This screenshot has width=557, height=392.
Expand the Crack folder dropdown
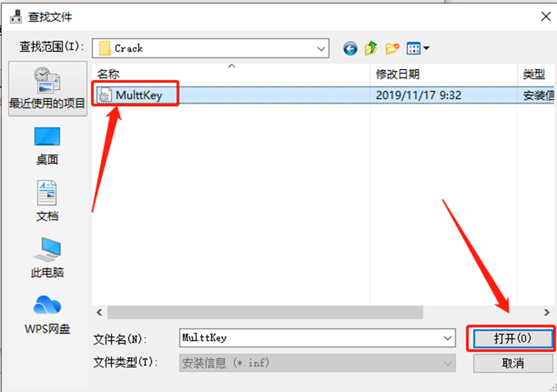click(x=321, y=48)
